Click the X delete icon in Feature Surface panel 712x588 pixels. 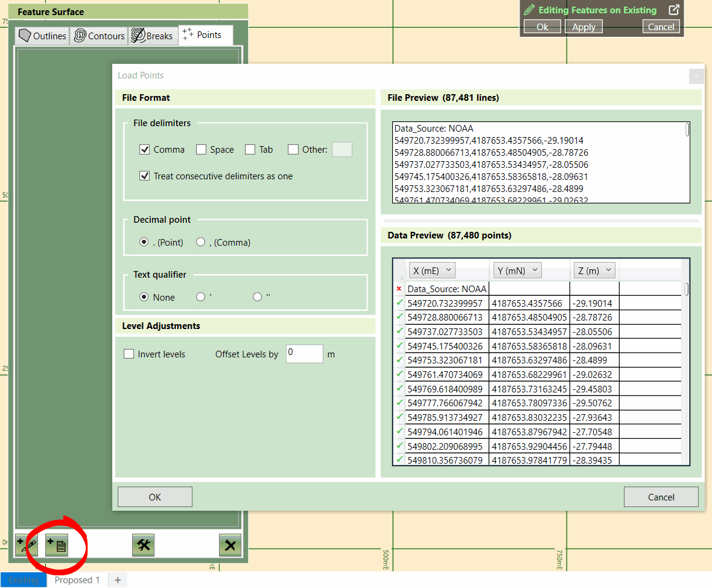(230, 545)
